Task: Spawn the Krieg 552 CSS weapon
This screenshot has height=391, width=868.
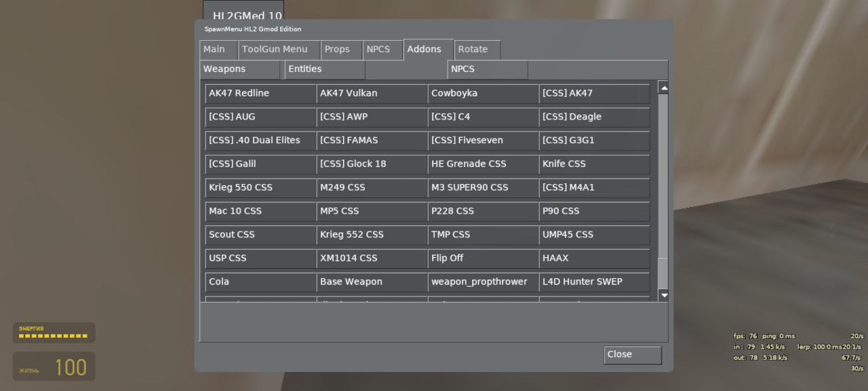Action: (372, 235)
